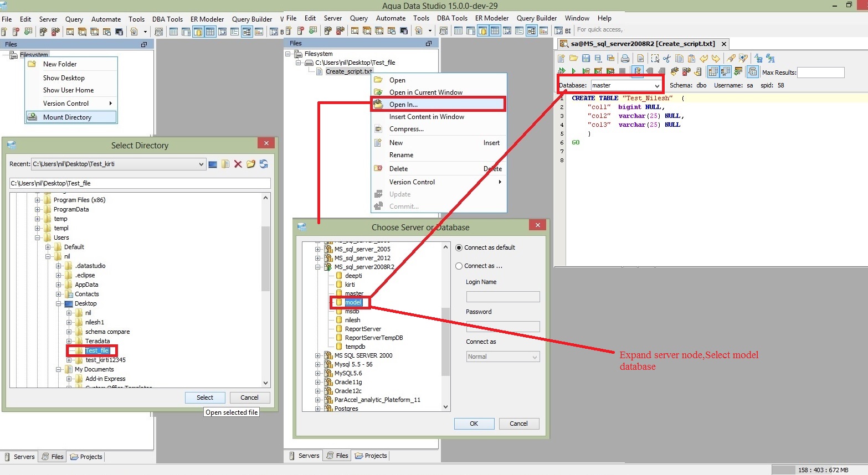The image size is (868, 475).
Task: Open the 'Connect as' Normal dropdown
Action: pyautogui.click(x=502, y=357)
